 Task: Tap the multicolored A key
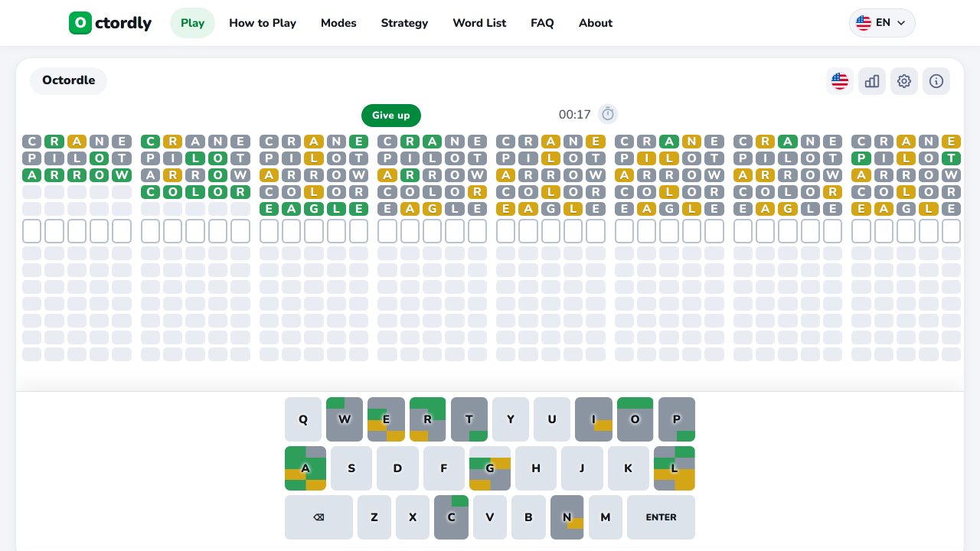tap(305, 468)
